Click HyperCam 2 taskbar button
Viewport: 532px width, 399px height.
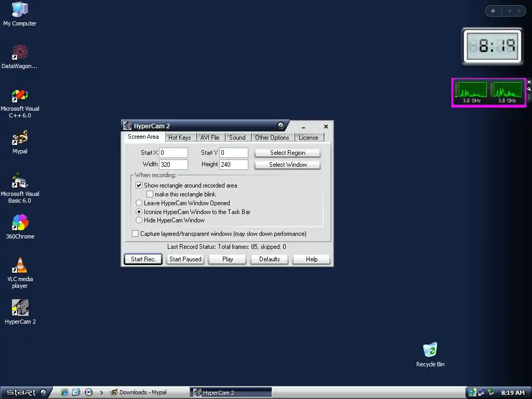(231, 393)
